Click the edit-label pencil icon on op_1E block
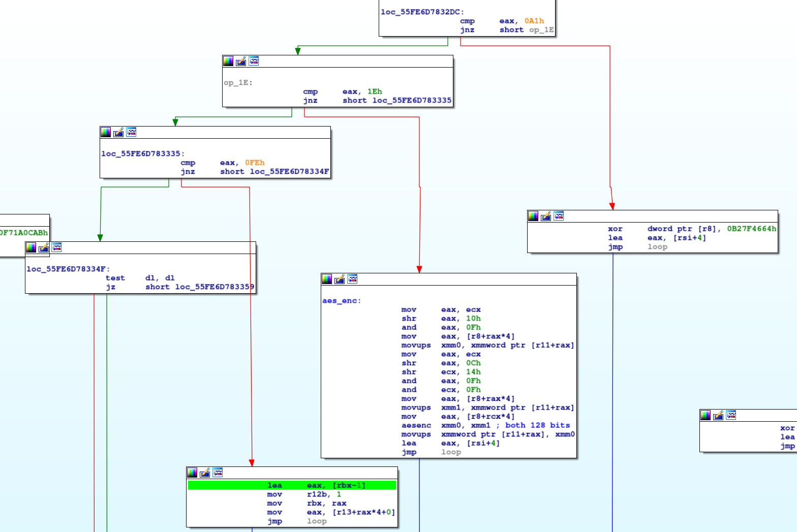 click(241, 61)
